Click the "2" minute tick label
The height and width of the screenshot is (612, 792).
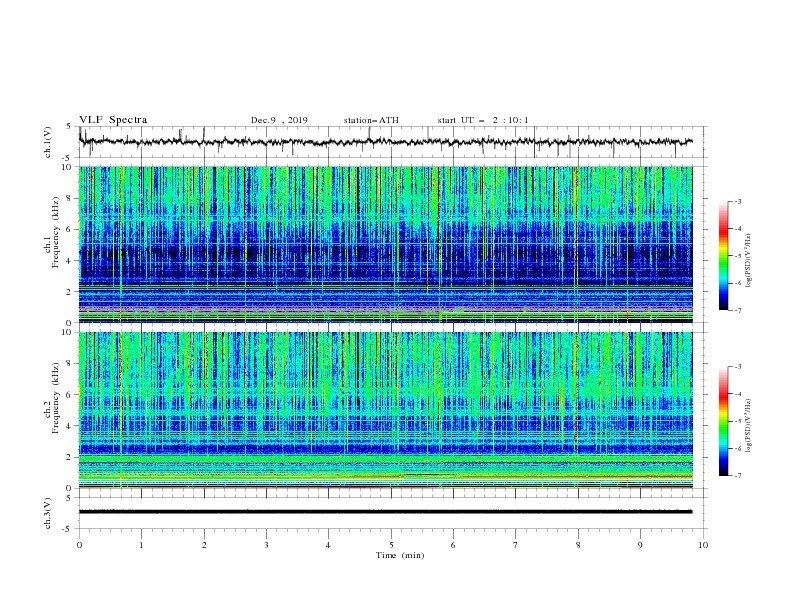tap(204, 545)
